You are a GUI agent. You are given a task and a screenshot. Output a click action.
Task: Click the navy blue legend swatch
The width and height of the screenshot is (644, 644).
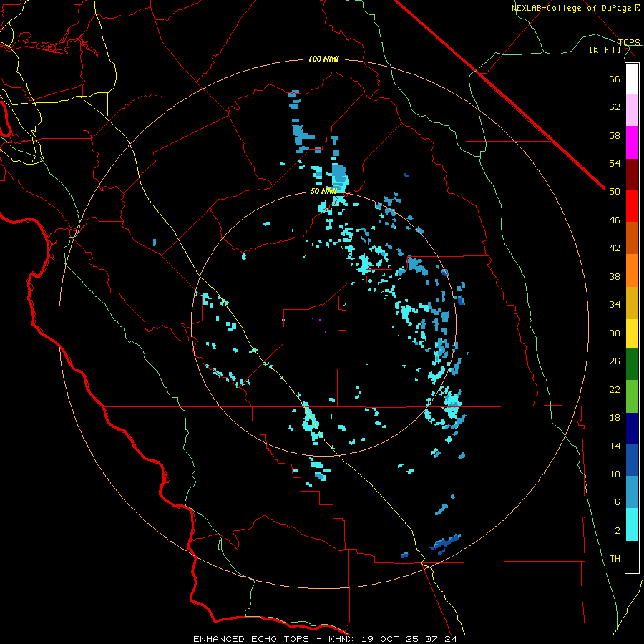point(632,429)
